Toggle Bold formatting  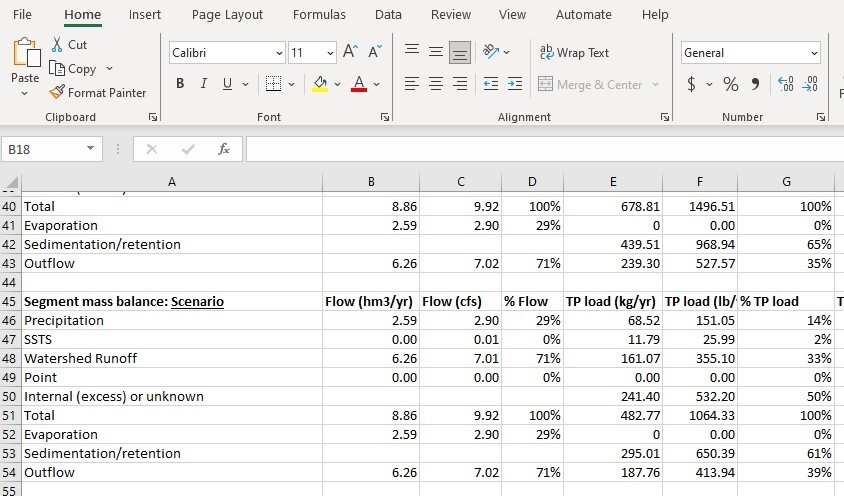180,84
